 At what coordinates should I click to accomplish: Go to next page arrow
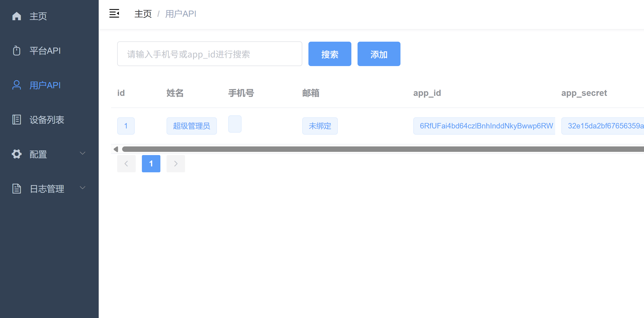(176, 164)
